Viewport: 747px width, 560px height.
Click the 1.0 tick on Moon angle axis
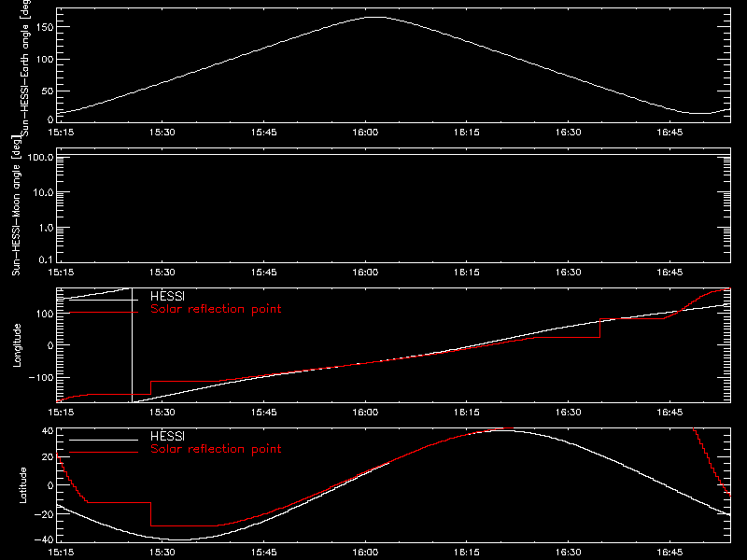click(46, 228)
